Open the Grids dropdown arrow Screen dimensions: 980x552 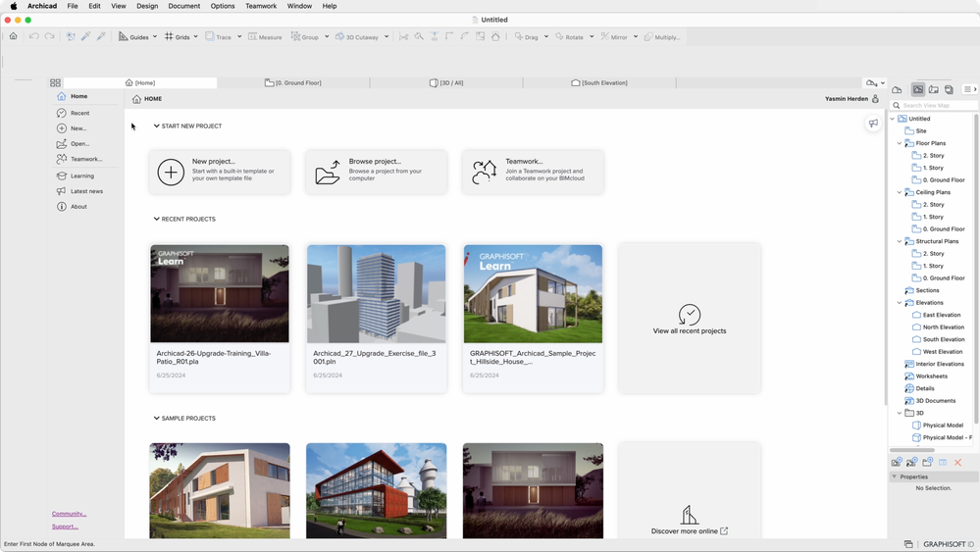tap(195, 36)
